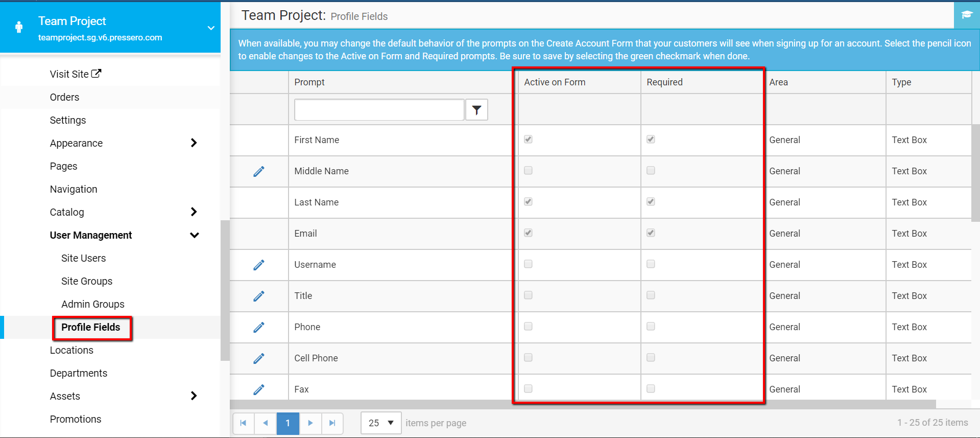The width and height of the screenshot is (980, 438).
Task: Open the Pages menu item
Action: point(63,166)
